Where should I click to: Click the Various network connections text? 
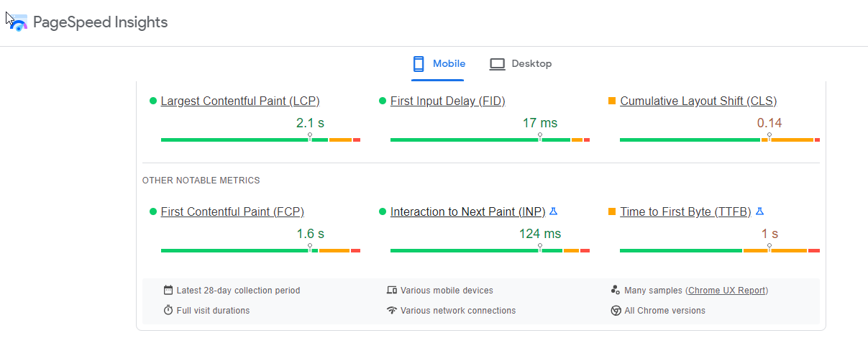pos(458,311)
